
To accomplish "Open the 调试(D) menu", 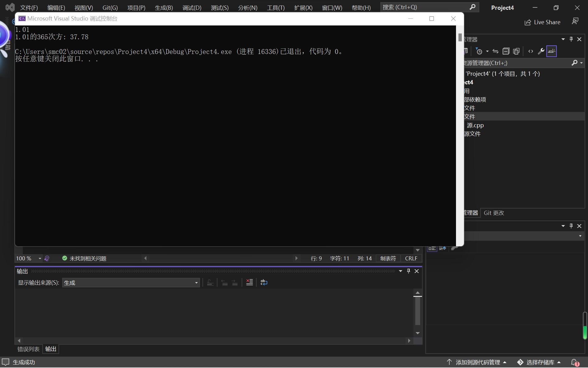I will click(192, 8).
